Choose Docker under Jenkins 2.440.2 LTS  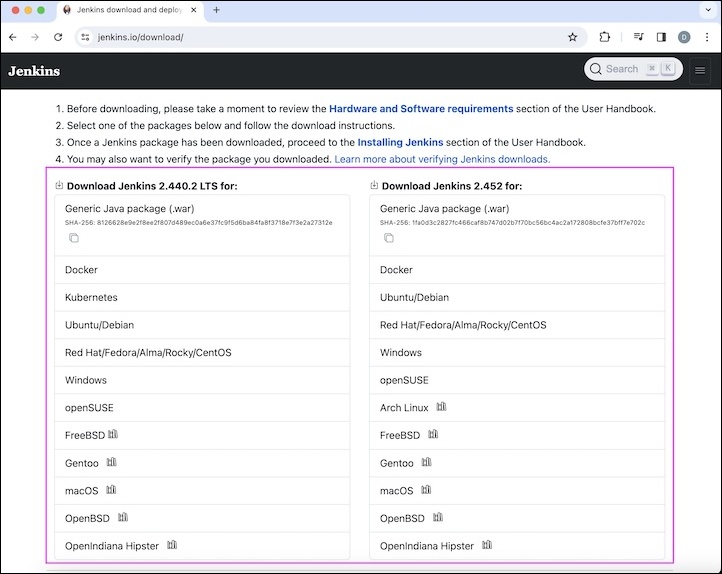(x=82, y=270)
